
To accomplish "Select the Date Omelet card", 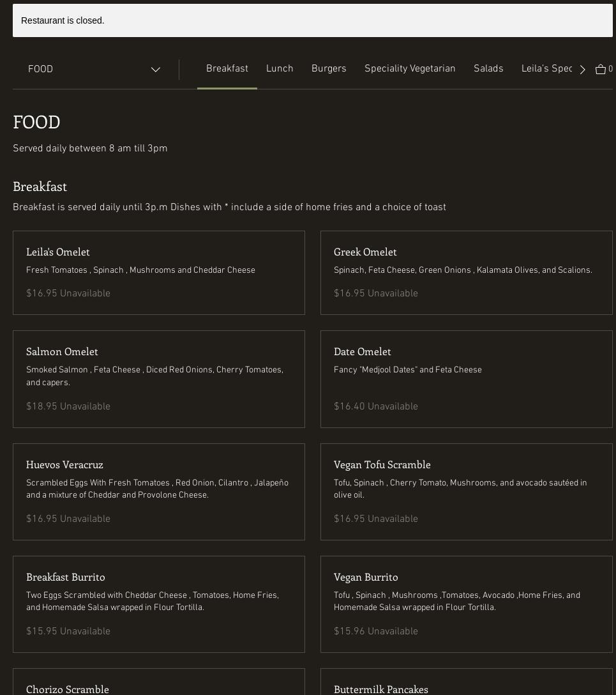I will 467,379.
